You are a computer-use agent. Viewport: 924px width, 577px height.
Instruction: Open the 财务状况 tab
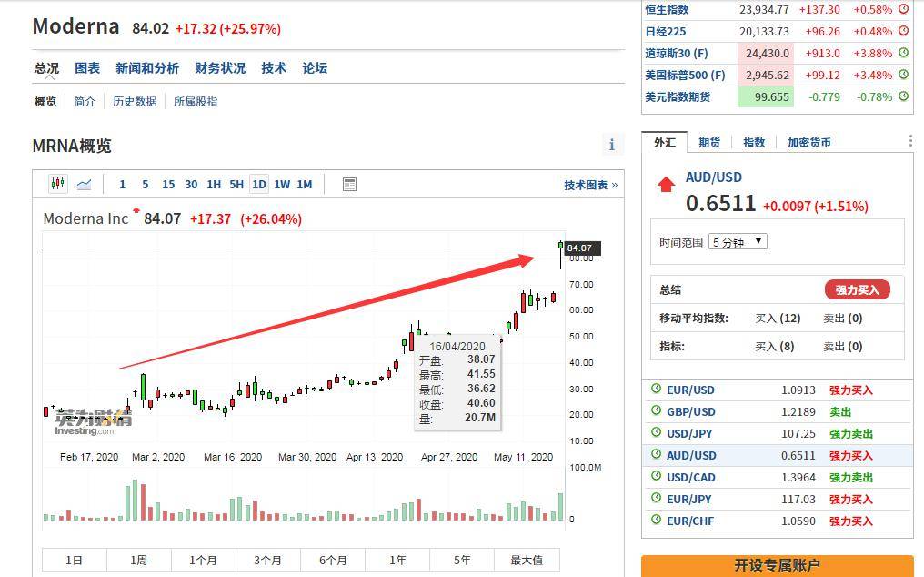[x=220, y=68]
